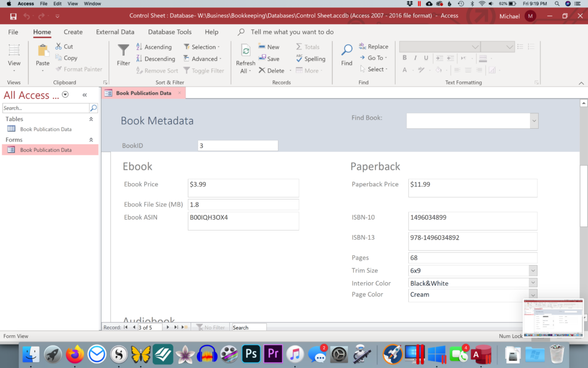Click the Ebook File Size field
The width and height of the screenshot is (588, 368).
click(x=243, y=205)
